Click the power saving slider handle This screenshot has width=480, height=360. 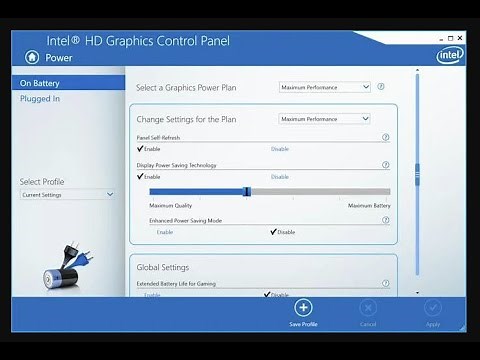[247, 191]
